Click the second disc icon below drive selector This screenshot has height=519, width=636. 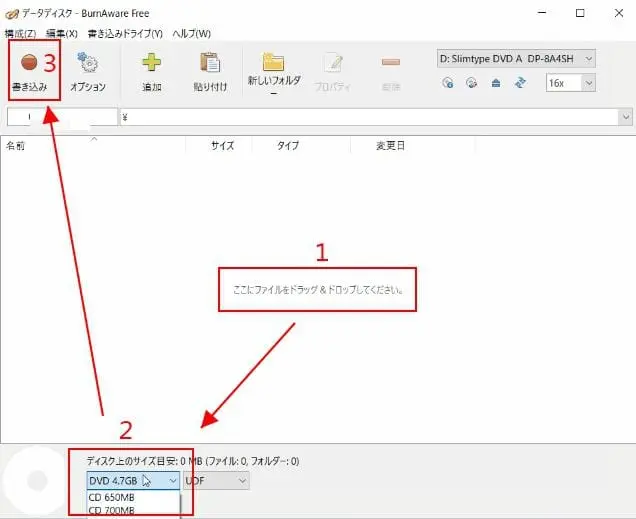click(x=471, y=83)
